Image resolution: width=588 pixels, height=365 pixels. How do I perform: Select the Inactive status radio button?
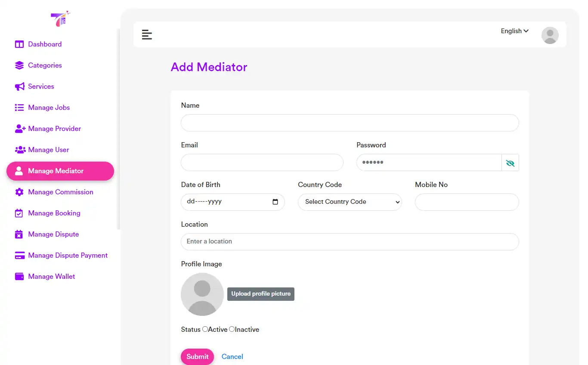(231, 329)
